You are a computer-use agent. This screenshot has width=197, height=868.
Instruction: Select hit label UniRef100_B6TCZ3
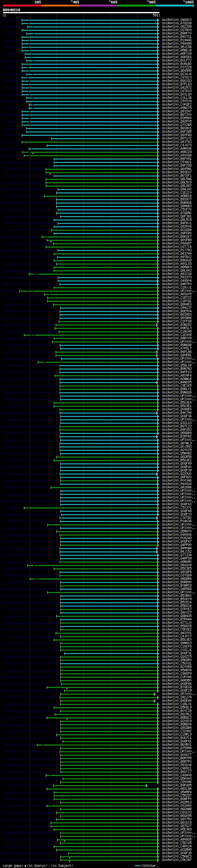click(x=177, y=426)
